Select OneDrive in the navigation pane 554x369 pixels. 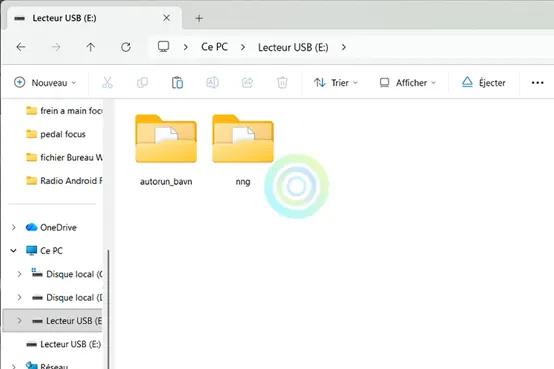(51, 227)
